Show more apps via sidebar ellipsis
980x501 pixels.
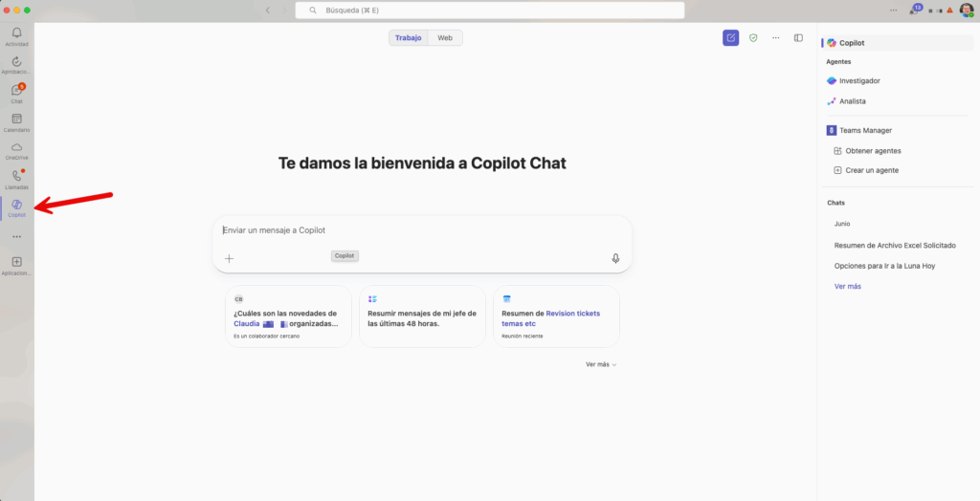(x=16, y=236)
